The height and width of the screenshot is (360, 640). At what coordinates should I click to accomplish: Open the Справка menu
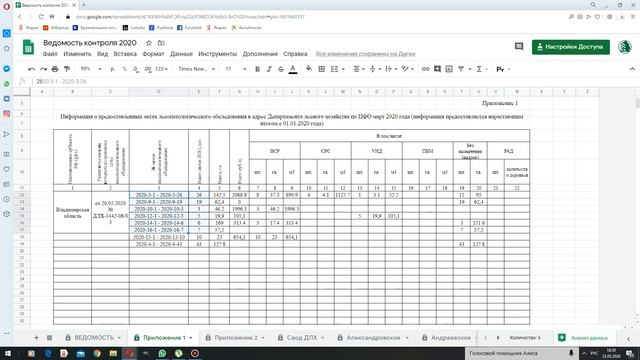[x=295, y=54]
